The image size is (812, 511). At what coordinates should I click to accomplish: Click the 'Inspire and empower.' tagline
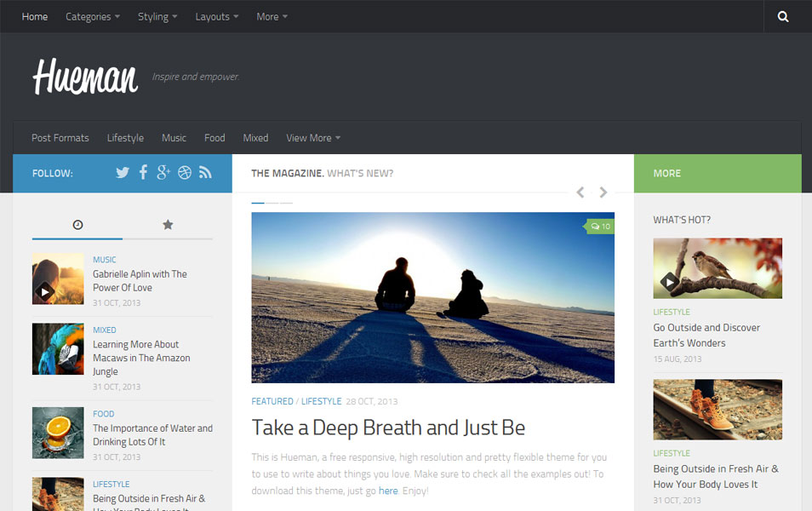click(x=196, y=77)
